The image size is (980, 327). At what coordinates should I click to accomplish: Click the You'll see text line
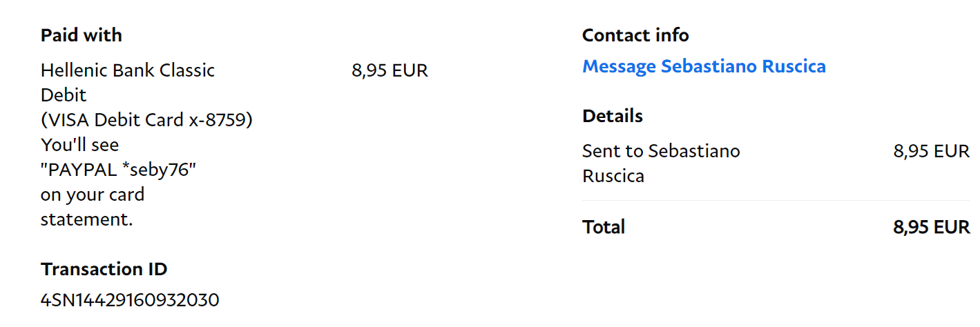tap(80, 145)
